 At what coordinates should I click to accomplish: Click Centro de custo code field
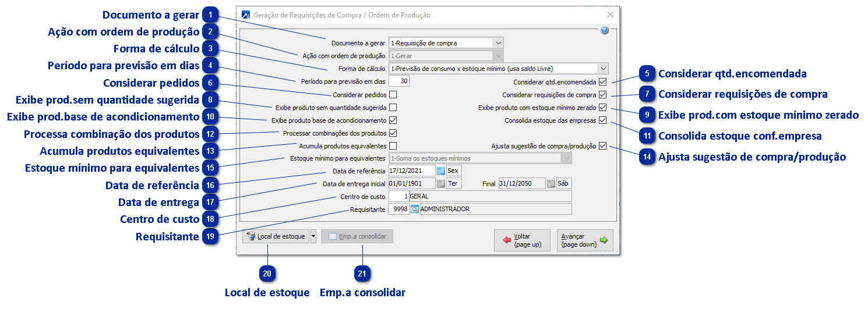point(399,197)
